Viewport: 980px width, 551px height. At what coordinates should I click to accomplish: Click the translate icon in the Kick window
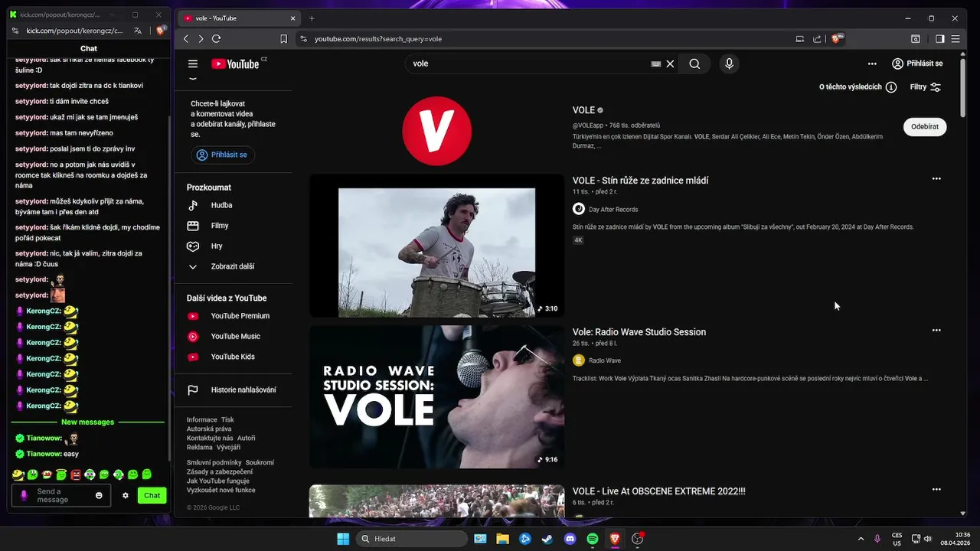[138, 31]
